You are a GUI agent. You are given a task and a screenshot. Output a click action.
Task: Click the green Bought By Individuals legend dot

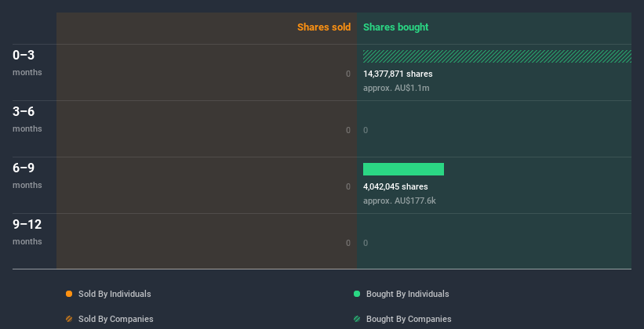click(357, 294)
